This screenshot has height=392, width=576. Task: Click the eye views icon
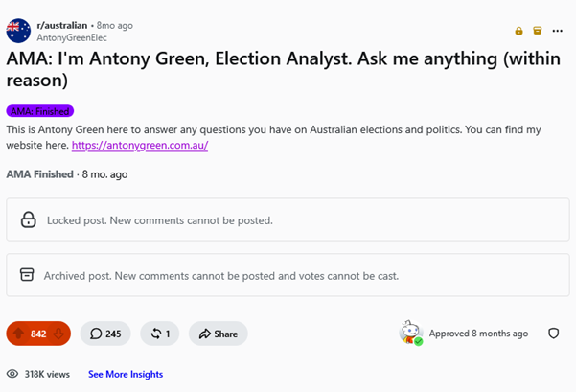click(12, 374)
